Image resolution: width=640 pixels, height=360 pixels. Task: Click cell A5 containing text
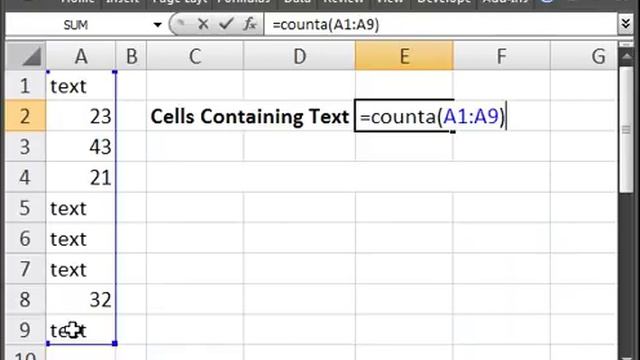[x=81, y=208]
